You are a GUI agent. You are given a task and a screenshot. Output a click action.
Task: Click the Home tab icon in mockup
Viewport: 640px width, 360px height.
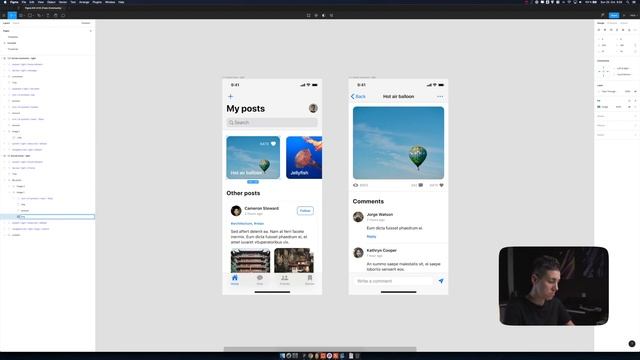click(x=235, y=278)
